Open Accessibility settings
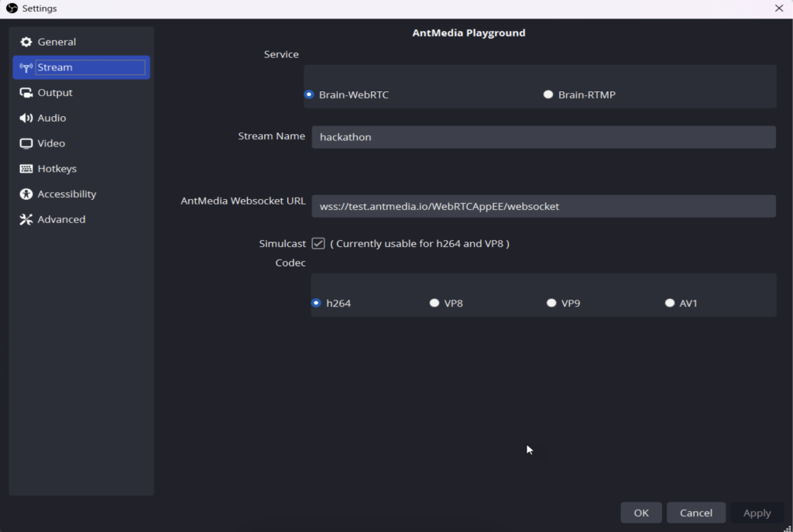The height and width of the screenshot is (532, 793). click(81, 194)
